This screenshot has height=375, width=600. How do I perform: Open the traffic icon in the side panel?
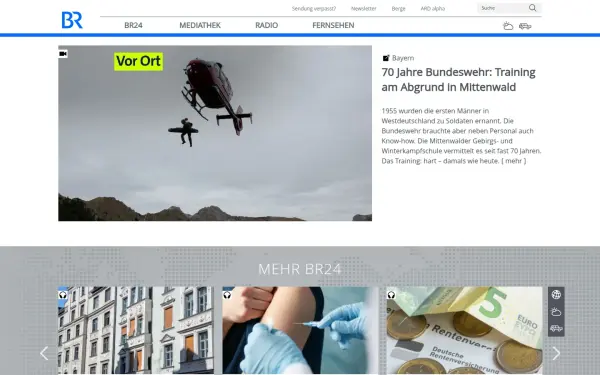tap(556, 328)
